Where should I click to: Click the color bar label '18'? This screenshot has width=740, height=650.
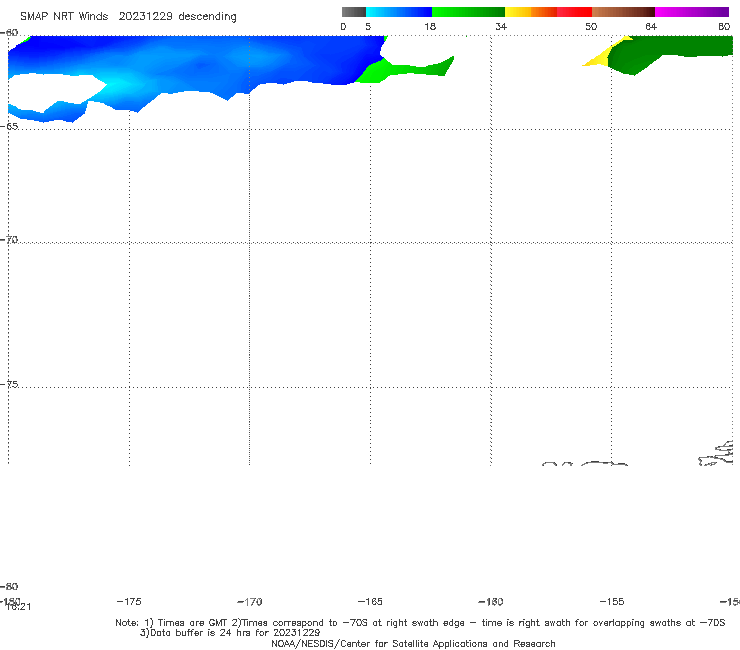tap(430, 26)
